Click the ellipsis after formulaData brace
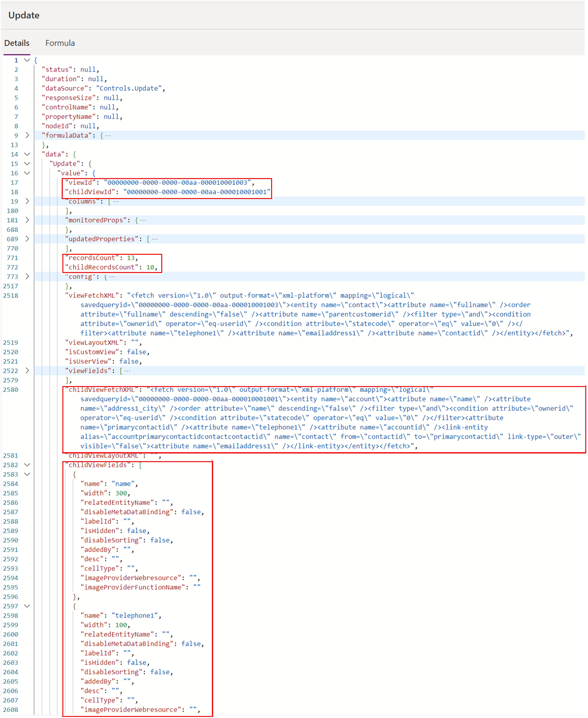Viewport: 588px width, 718px height. point(108,136)
